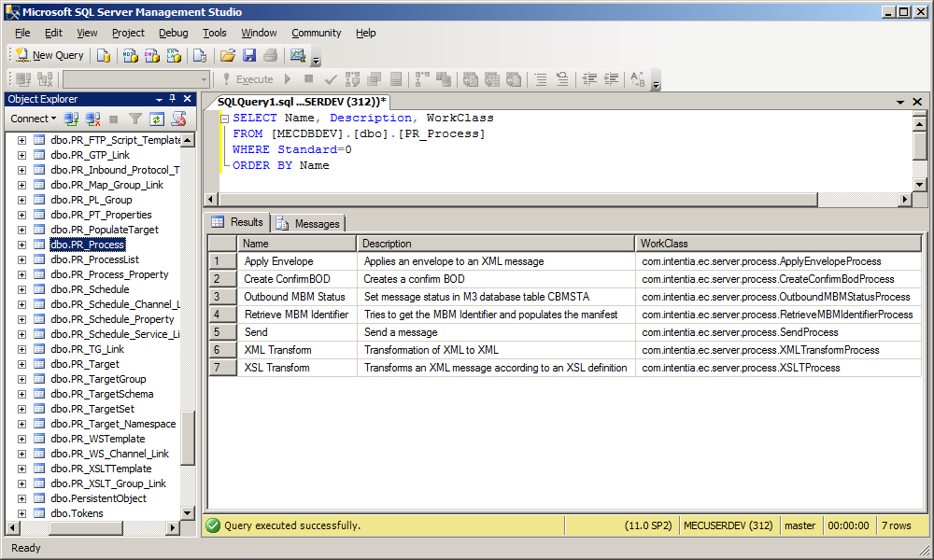The width and height of the screenshot is (934, 560).
Task: Open the Activity Monitor toolbar icon
Action: point(298,55)
